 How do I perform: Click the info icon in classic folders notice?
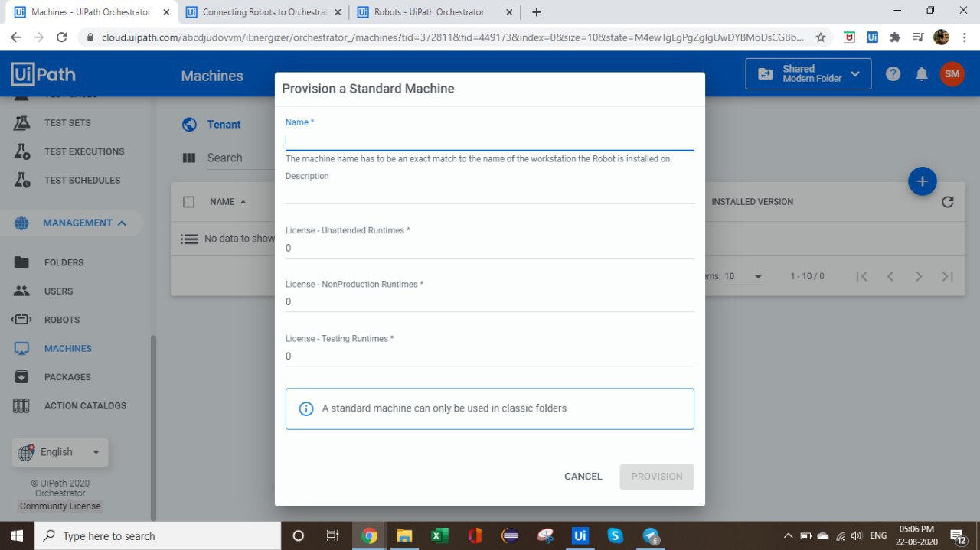click(305, 408)
